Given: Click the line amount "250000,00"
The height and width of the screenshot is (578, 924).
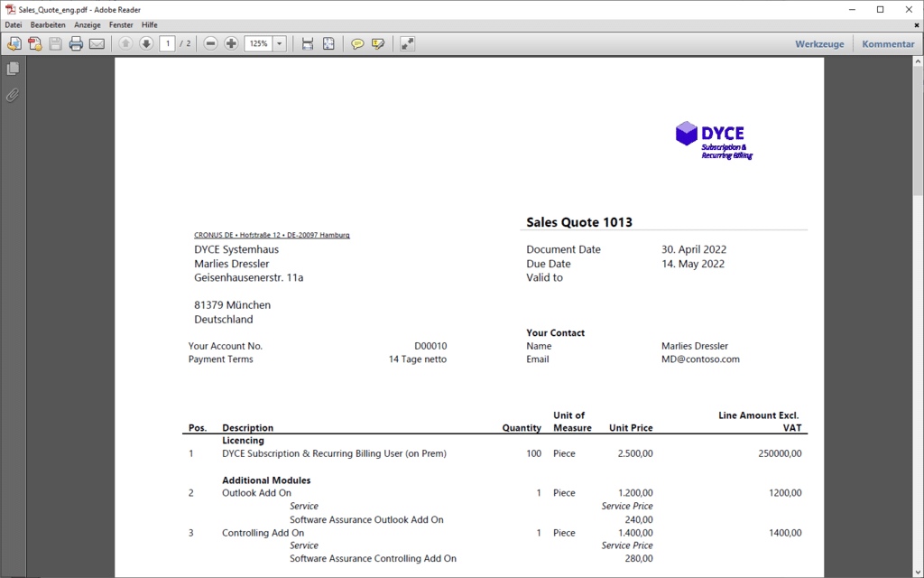Looking at the screenshot, I should click(780, 453).
